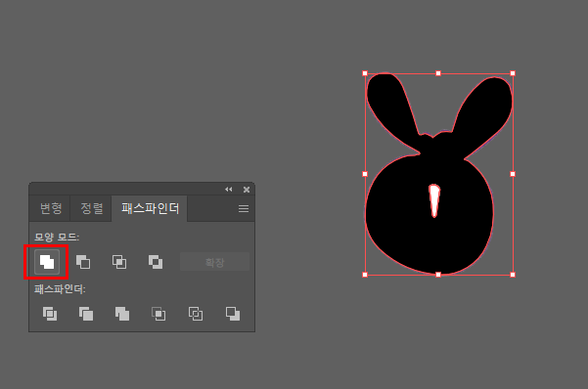Switch to the 정렬 tab
This screenshot has height=389, width=588.
92,208
